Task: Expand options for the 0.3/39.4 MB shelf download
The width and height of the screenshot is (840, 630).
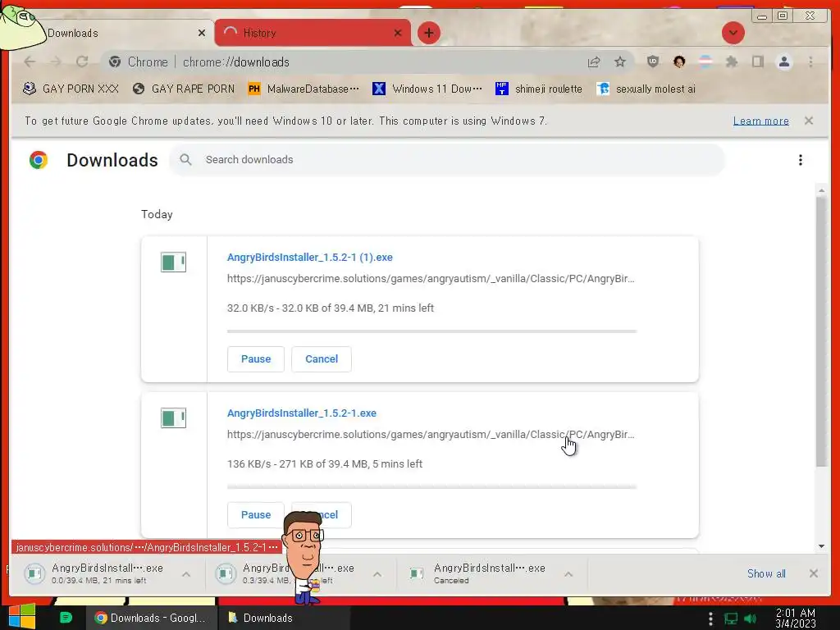Action: click(377, 574)
